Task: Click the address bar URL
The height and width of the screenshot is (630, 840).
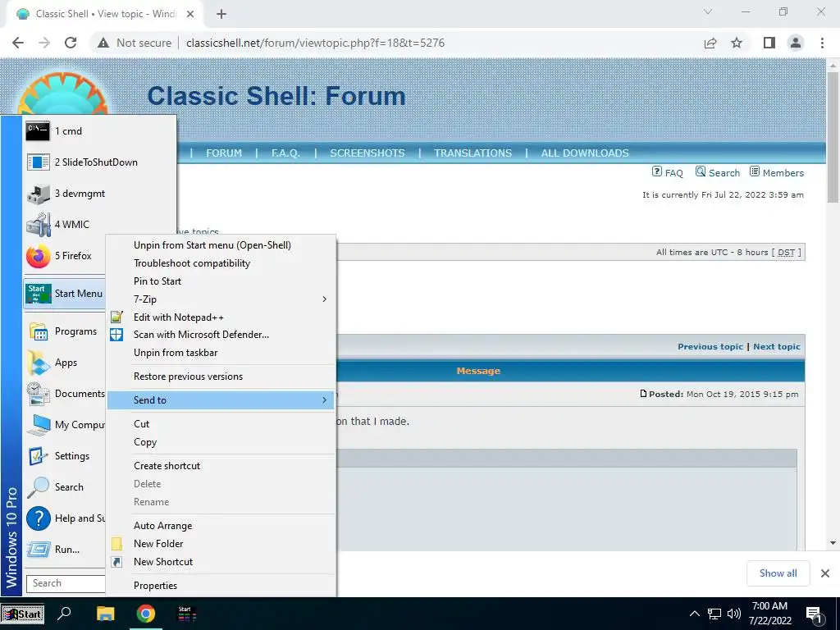Action: (316, 43)
